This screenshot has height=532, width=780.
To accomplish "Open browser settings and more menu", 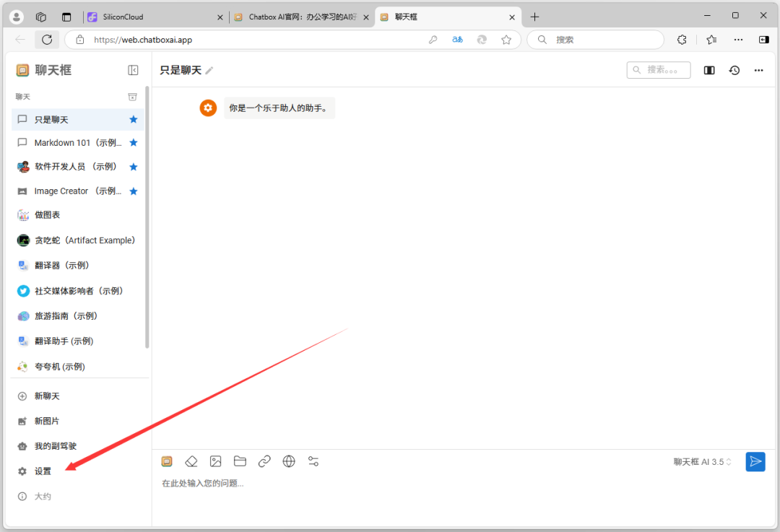I will coord(738,40).
